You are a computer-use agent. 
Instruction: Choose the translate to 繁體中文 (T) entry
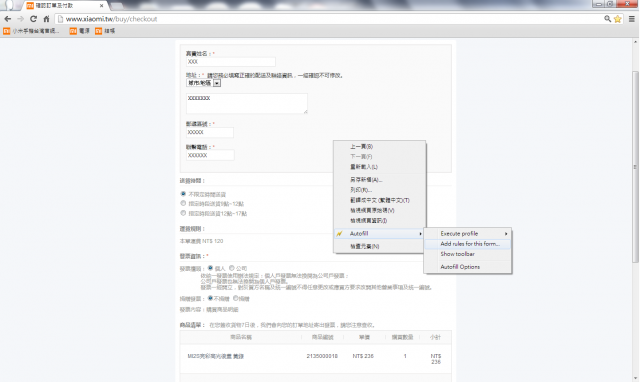380,200
